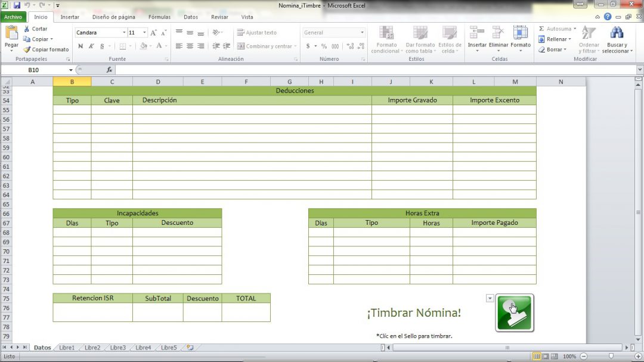Open the Archivo file button
The image size is (644, 362).
13,17
